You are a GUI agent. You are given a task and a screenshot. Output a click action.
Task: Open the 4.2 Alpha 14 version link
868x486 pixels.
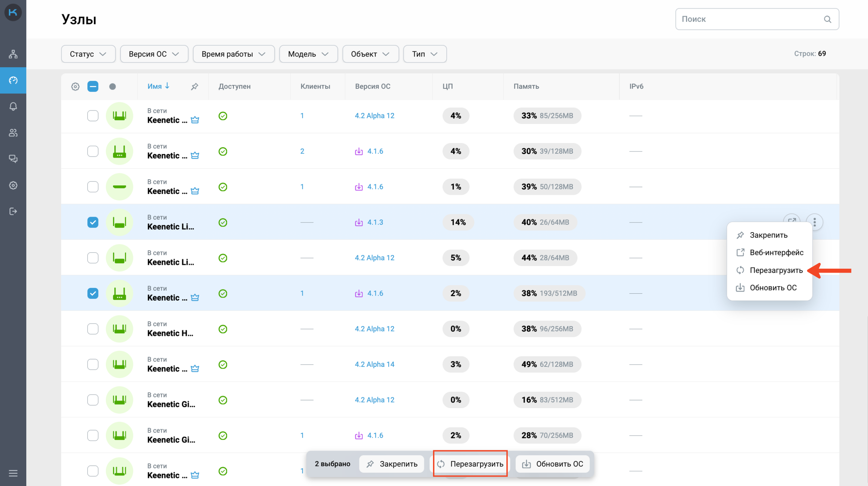374,364
